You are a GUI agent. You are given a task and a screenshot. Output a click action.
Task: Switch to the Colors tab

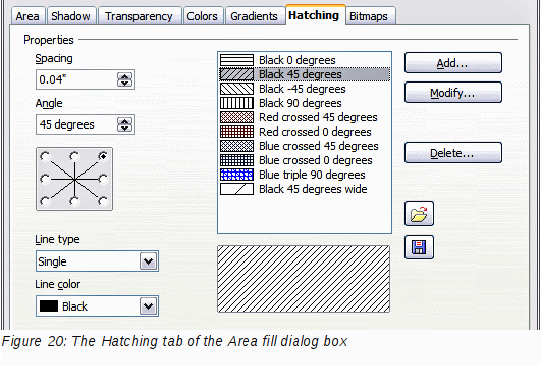click(202, 16)
